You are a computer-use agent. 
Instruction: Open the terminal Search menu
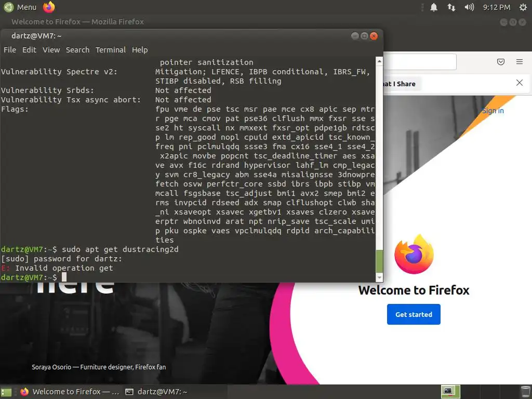pyautogui.click(x=78, y=50)
